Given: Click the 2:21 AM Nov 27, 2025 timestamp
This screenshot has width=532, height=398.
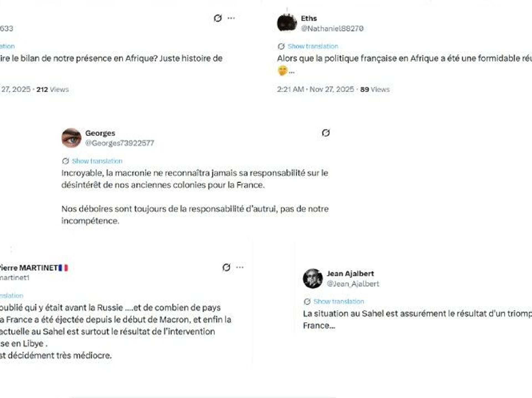Looking at the screenshot, I should [x=315, y=90].
